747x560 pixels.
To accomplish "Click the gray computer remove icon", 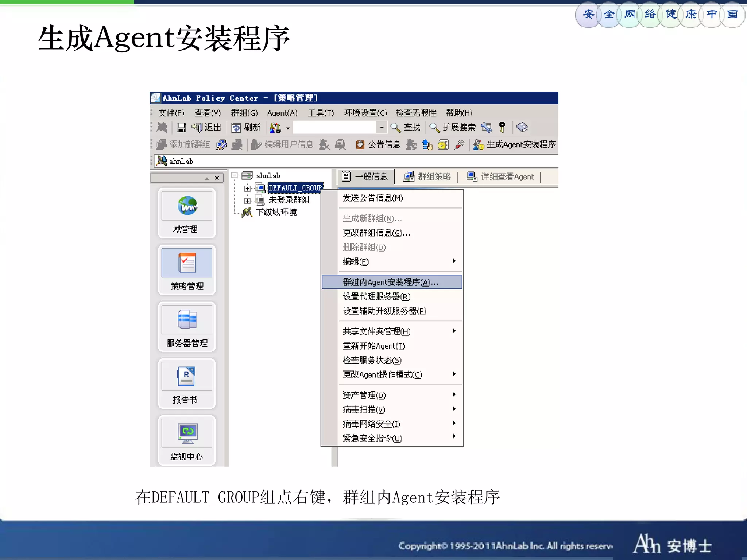I will coord(340,145).
